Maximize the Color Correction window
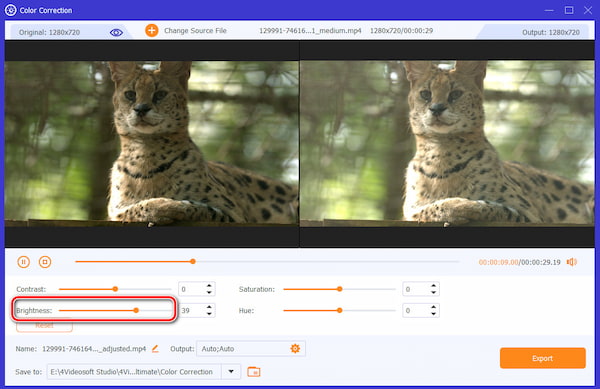 click(569, 10)
